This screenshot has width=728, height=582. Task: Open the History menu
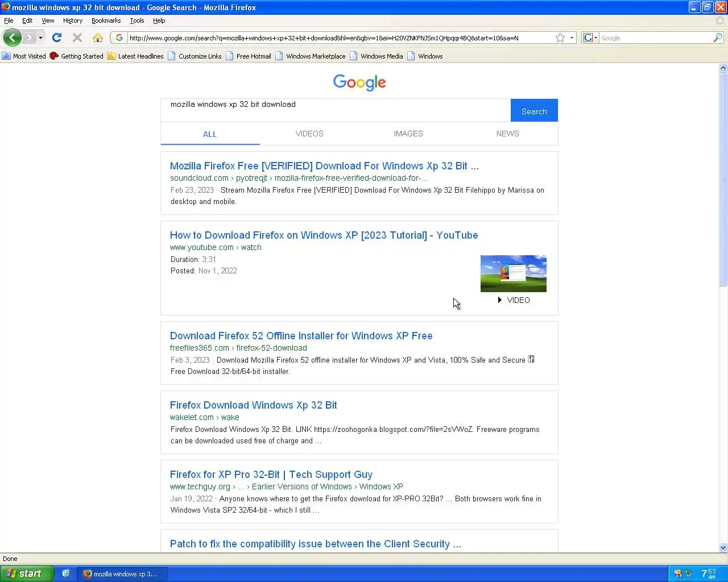click(73, 20)
